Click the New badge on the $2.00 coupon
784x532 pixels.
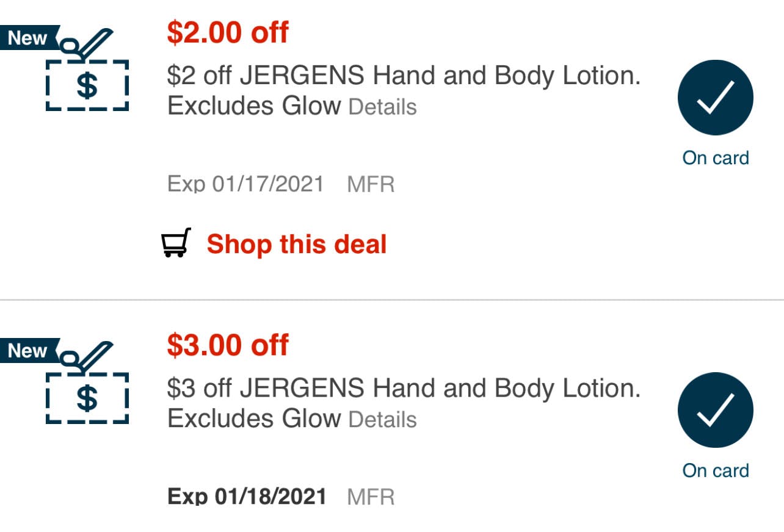click(x=28, y=38)
